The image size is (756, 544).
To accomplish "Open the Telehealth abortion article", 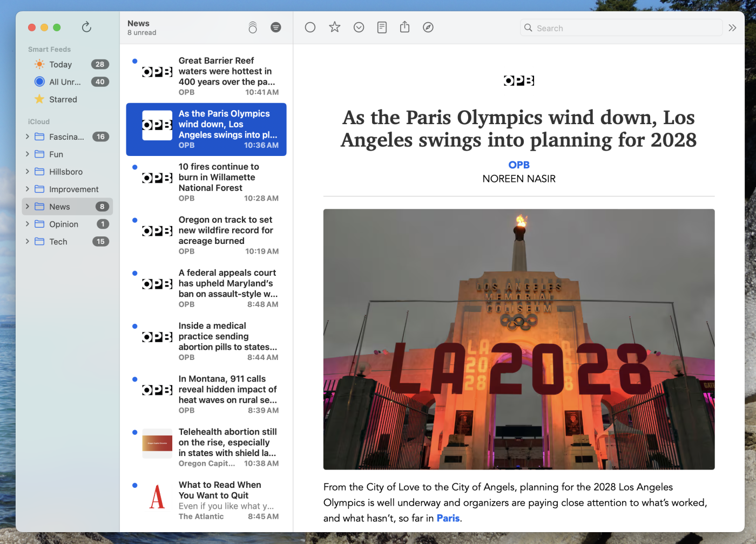I will tap(206, 447).
